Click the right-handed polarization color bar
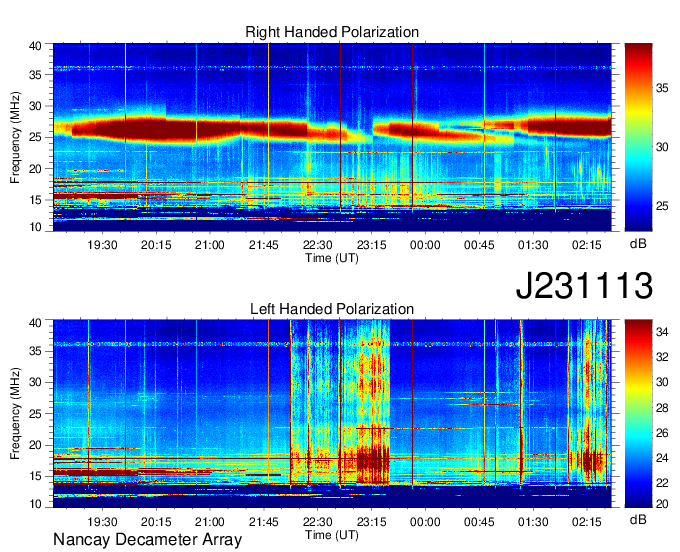680x552 pixels. pyautogui.click(x=638, y=137)
